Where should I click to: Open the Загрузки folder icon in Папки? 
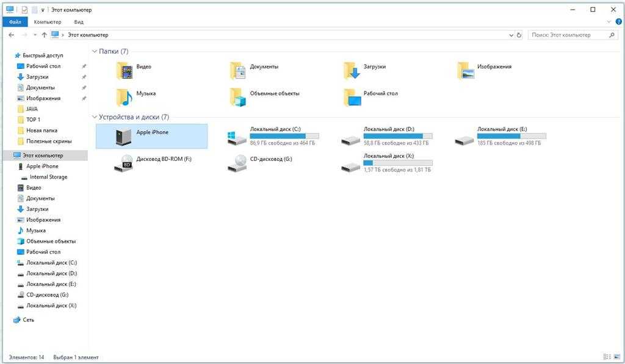tap(352, 71)
